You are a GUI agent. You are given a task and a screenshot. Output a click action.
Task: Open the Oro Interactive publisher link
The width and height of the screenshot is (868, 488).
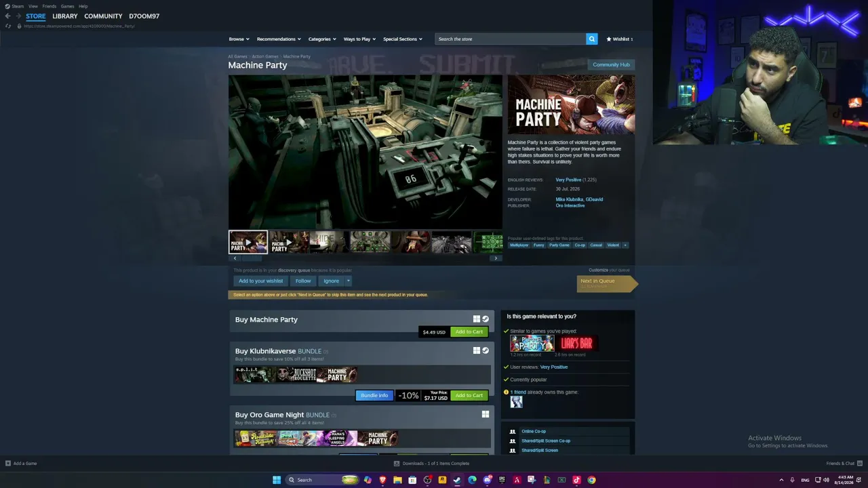(x=570, y=205)
